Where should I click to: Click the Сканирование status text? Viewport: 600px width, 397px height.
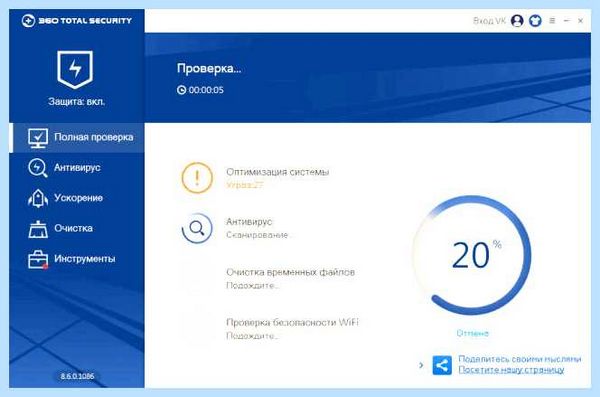258,235
